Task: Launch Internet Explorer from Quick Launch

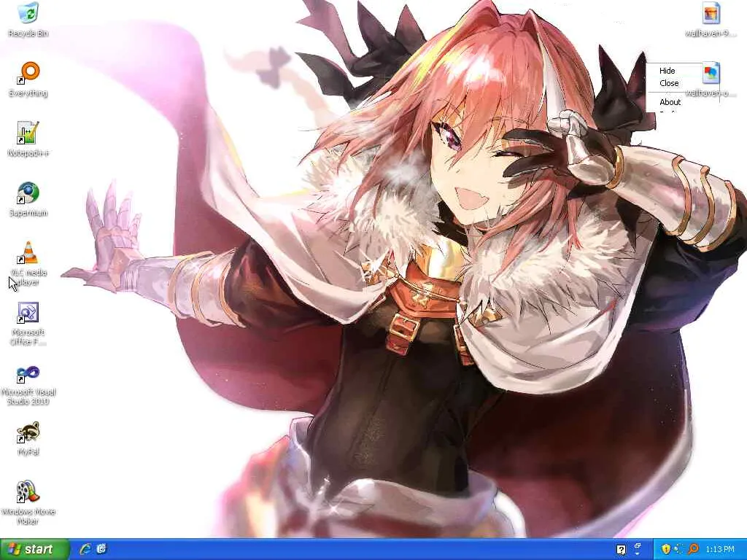Action: (x=85, y=549)
